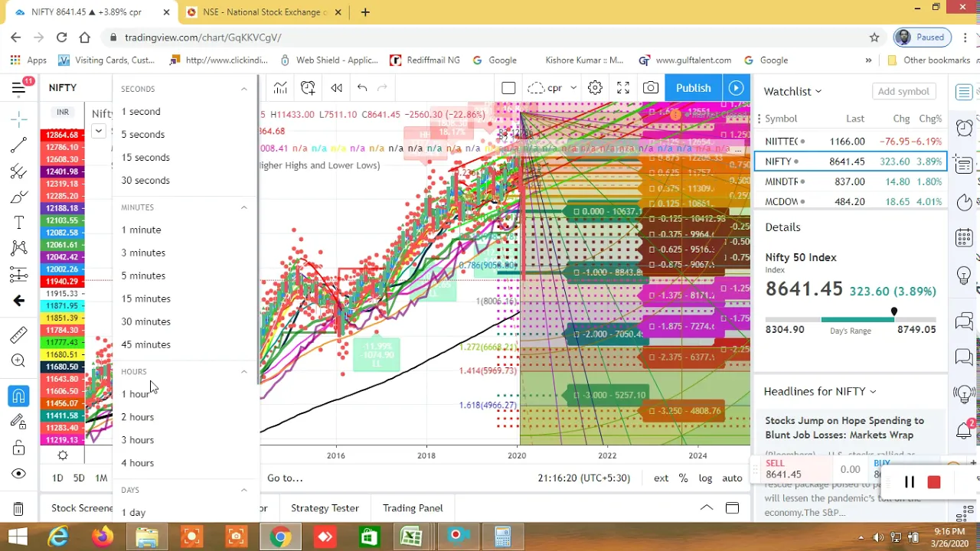The height and width of the screenshot is (551, 980).
Task: Toggle ext extended hours
Action: tap(661, 478)
